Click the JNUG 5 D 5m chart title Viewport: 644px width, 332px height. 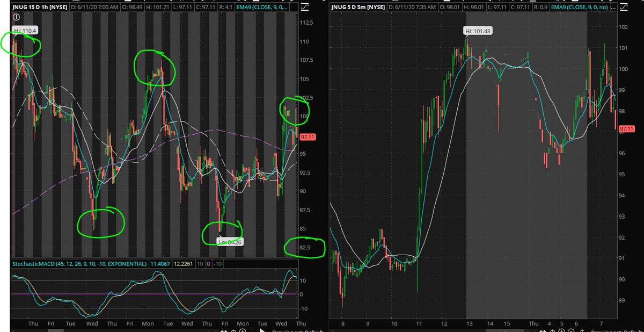(x=358, y=7)
